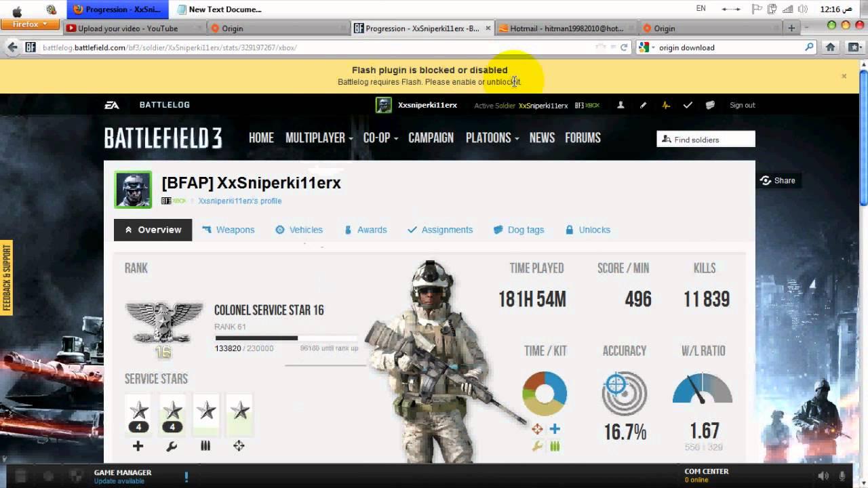Image resolution: width=868 pixels, height=488 pixels.
Task: Click the pencil edit icon in header
Action: pos(643,105)
